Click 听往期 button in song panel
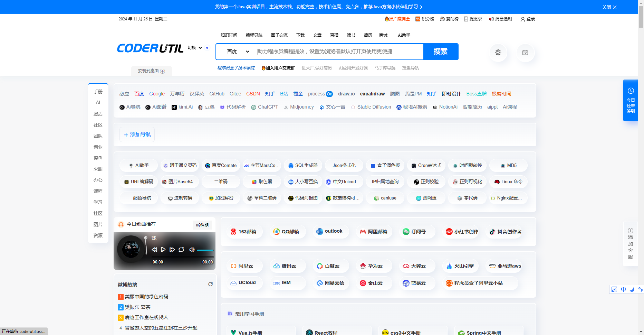644x335 pixels. [202, 225]
